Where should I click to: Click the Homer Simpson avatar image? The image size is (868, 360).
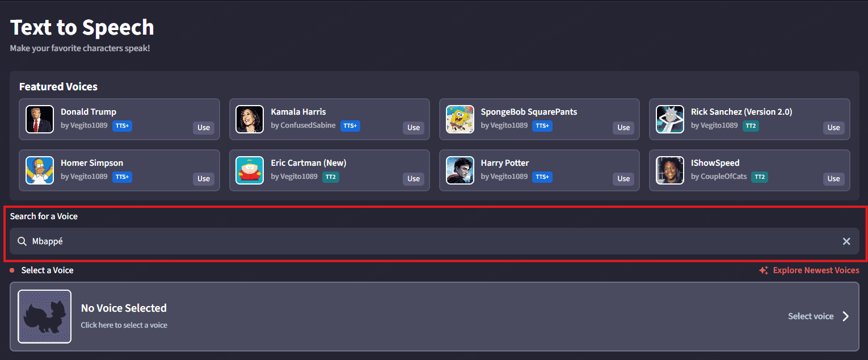[40, 170]
